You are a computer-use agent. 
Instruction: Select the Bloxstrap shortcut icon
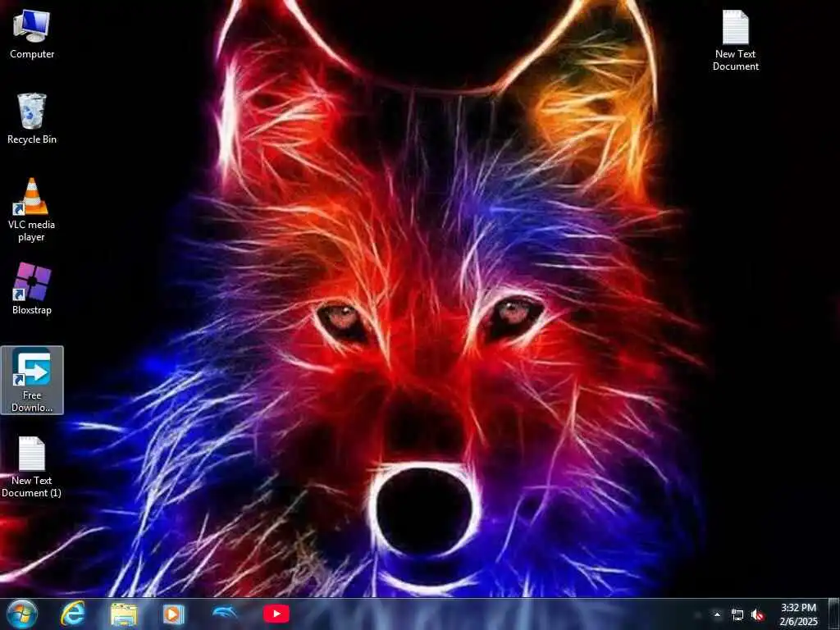[x=32, y=289]
